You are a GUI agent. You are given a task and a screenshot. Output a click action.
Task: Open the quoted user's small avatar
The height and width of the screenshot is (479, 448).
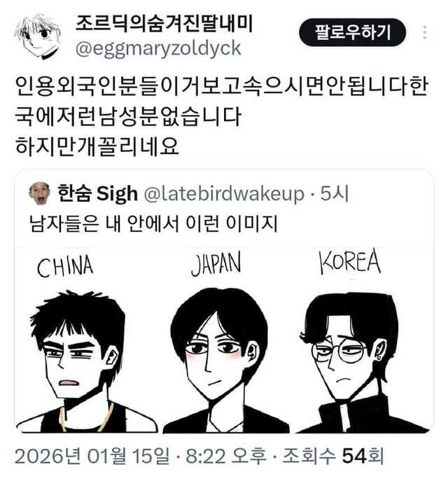(39, 193)
